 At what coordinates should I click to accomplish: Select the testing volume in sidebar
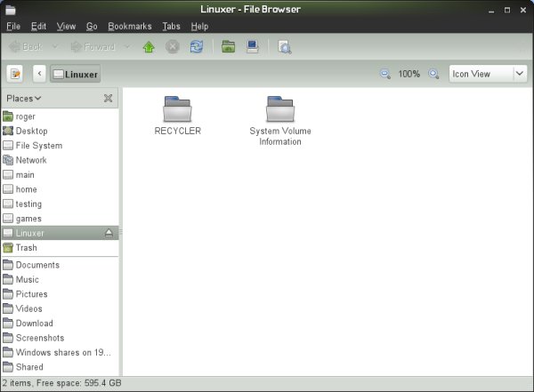60,204
